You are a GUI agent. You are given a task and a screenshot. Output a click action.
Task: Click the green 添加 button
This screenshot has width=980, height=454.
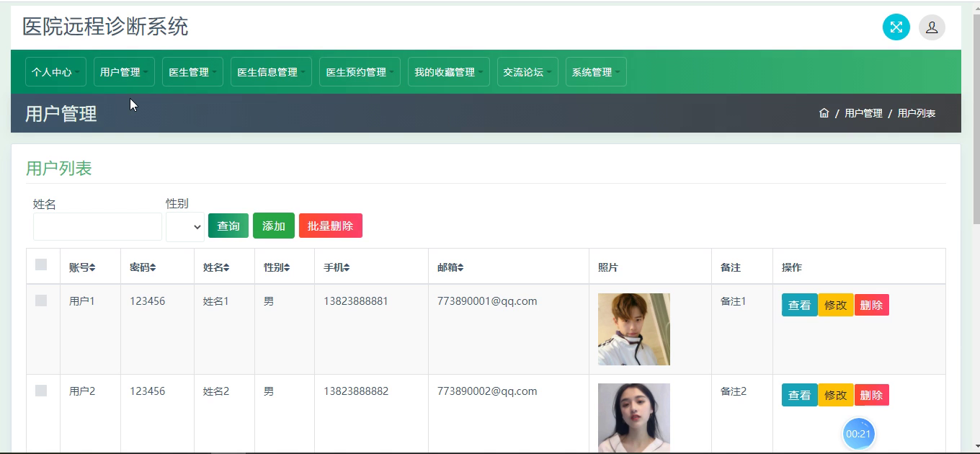[274, 226]
